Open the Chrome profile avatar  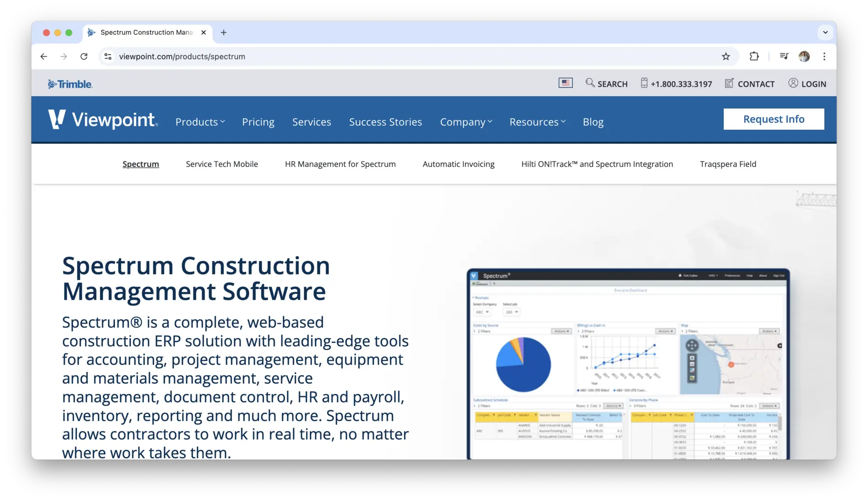(x=804, y=57)
